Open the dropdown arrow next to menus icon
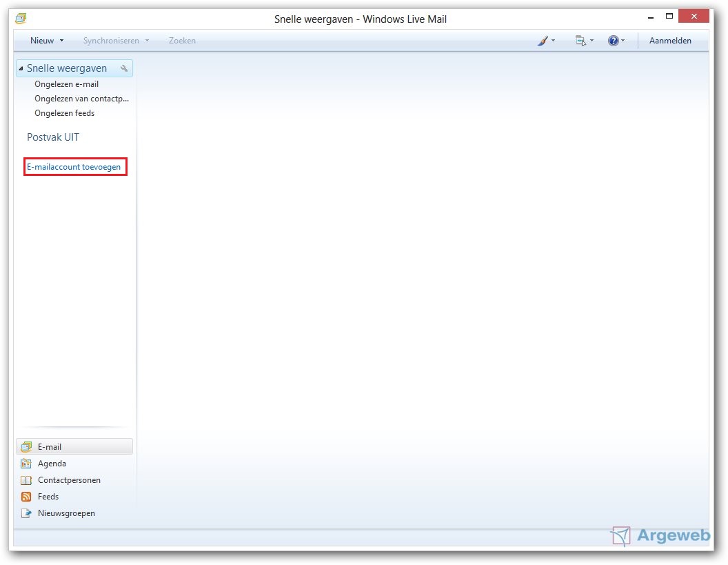This screenshot has height=565, width=728. tap(591, 41)
